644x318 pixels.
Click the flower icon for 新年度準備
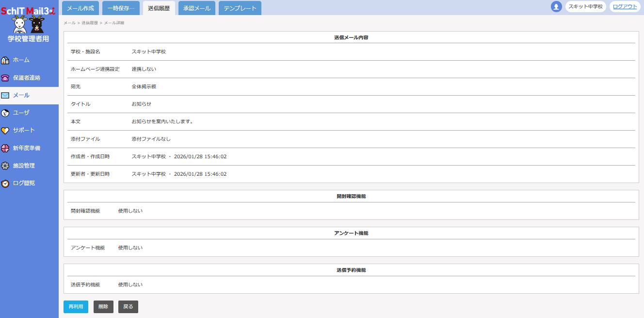(5, 148)
